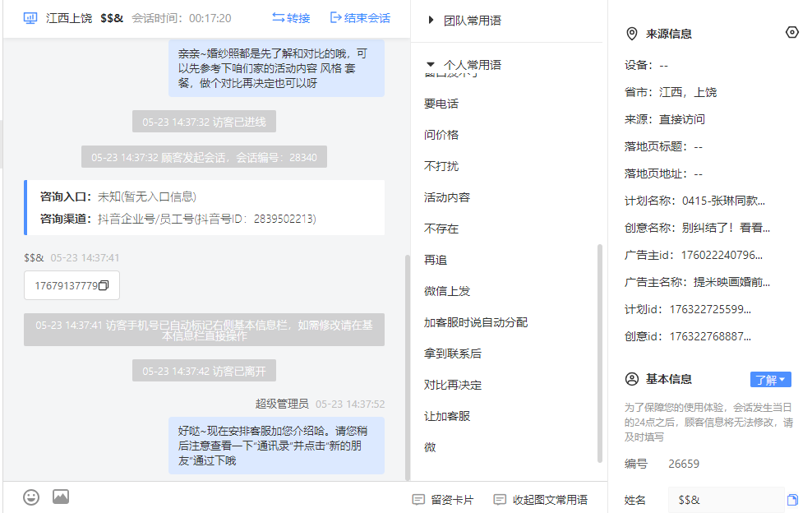
Task: Click the 会话时间 00:17:20 timer
Action: point(182,19)
